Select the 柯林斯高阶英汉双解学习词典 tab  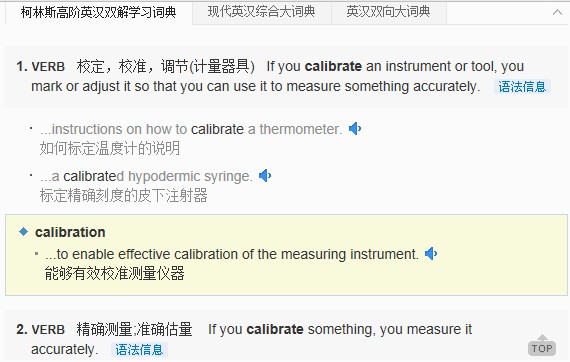point(99,12)
